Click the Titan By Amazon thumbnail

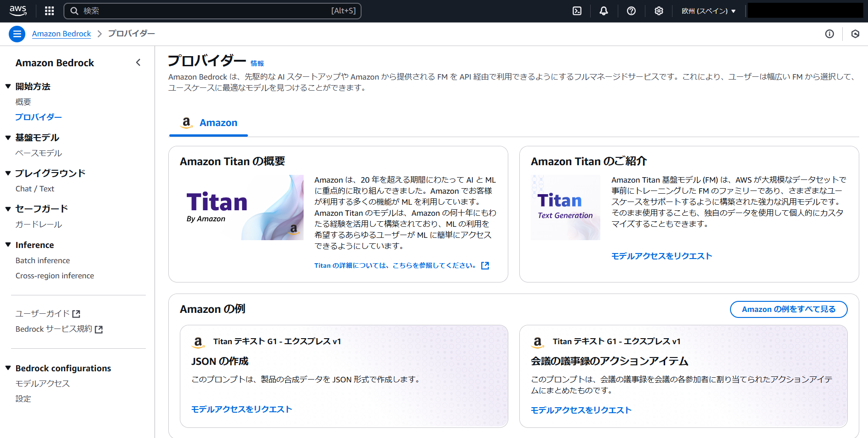pos(242,207)
